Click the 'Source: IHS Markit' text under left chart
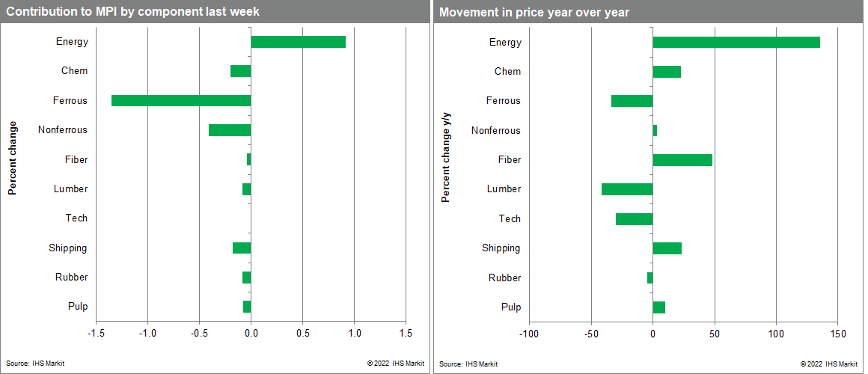This screenshot has width=868, height=374. click(31, 364)
